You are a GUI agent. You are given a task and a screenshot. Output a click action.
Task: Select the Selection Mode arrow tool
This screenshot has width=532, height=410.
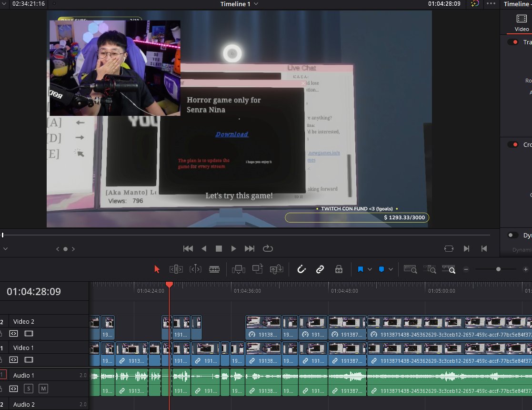click(x=157, y=269)
